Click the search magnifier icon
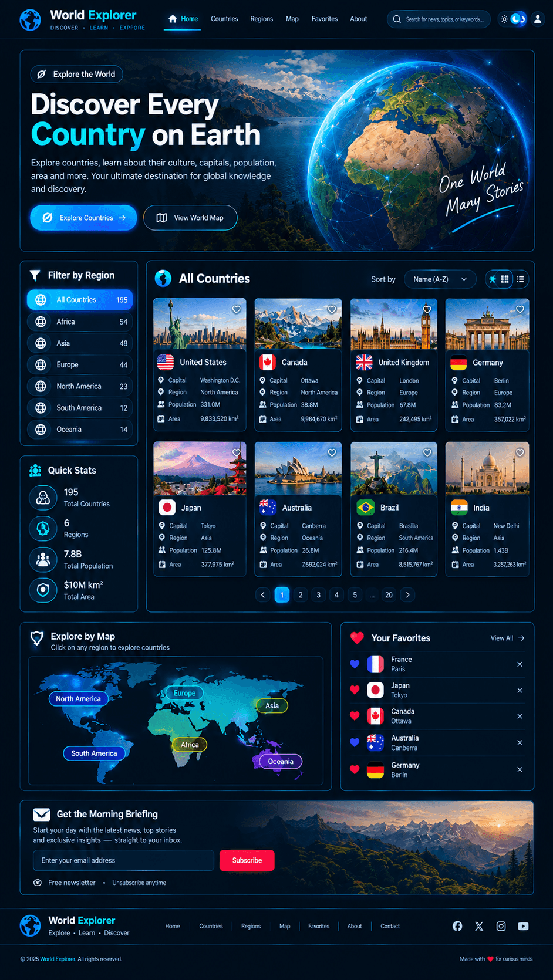 [397, 19]
